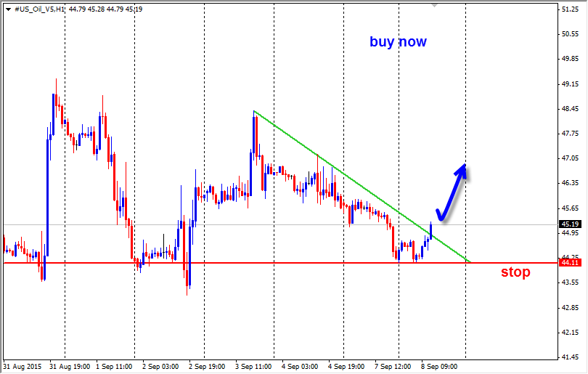Select the red horizontal stop line
Viewport: 588px width, 374px height.
(x=280, y=263)
